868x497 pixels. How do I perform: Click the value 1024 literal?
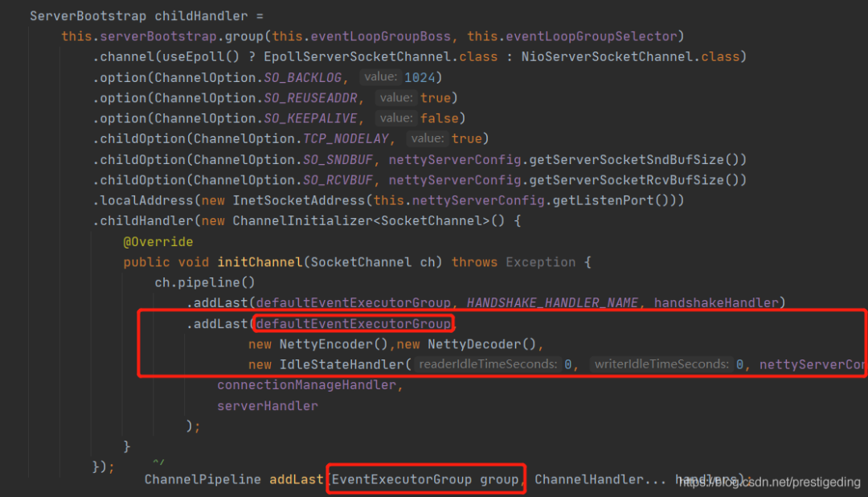(419, 77)
